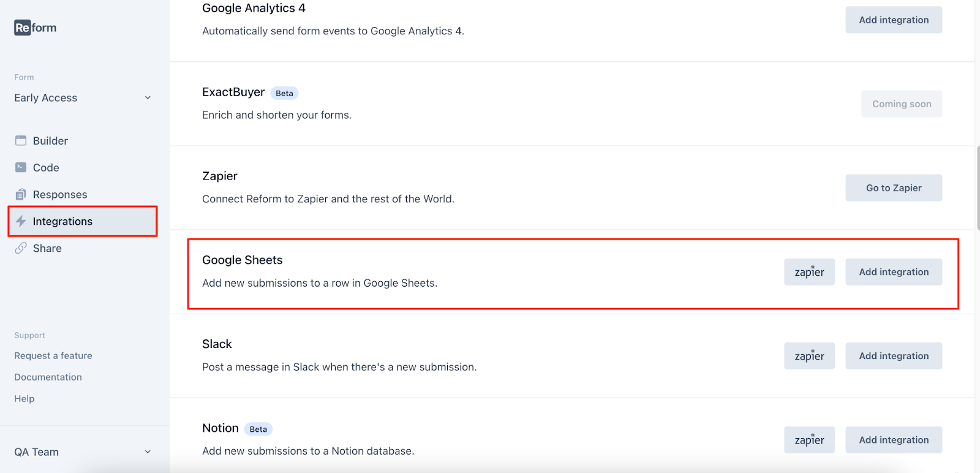Expand the QA Team dropdown chevron
This screenshot has width=980, height=473.
click(148, 452)
